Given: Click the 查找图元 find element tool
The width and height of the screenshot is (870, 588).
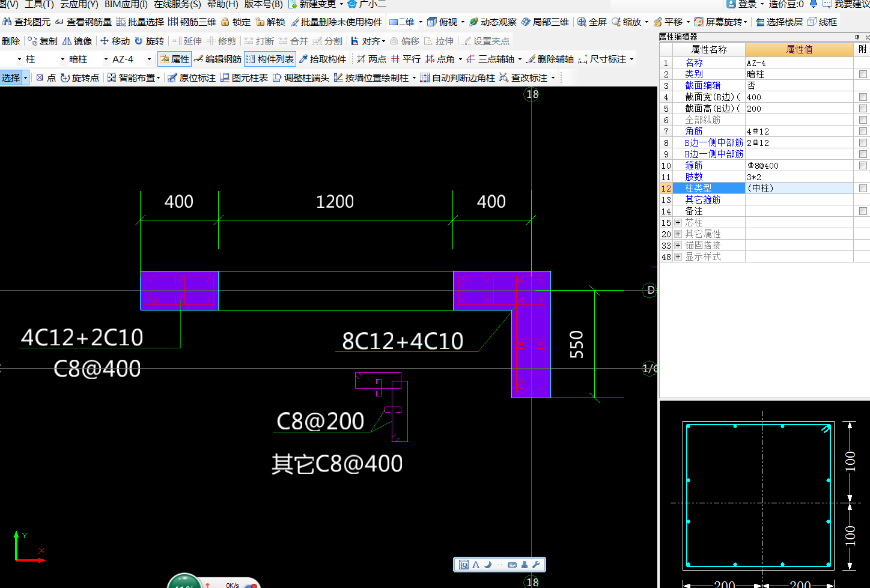Looking at the screenshot, I should (27, 22).
